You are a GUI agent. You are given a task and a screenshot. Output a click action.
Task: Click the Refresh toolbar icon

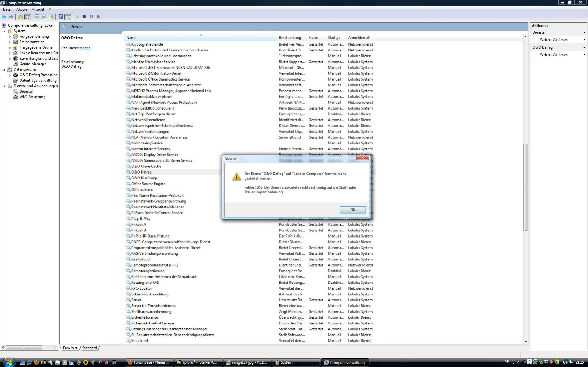(x=44, y=17)
